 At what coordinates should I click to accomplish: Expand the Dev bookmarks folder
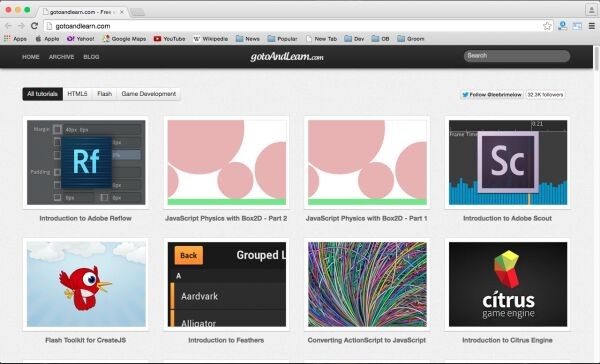pyautogui.click(x=354, y=39)
